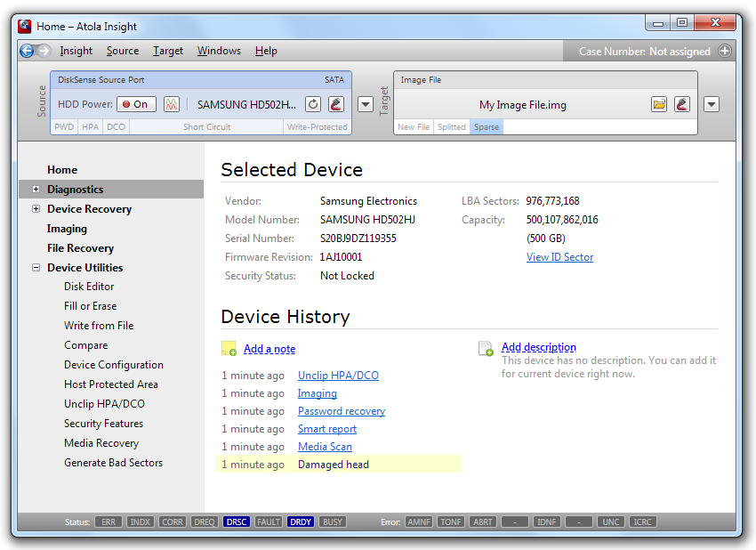
Task: Open the Target menu
Action: 168,51
